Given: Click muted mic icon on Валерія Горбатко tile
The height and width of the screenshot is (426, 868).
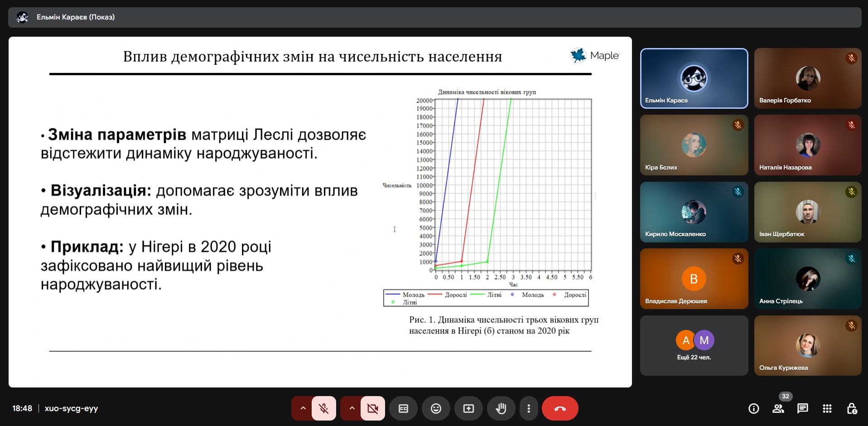Looking at the screenshot, I should (852, 58).
